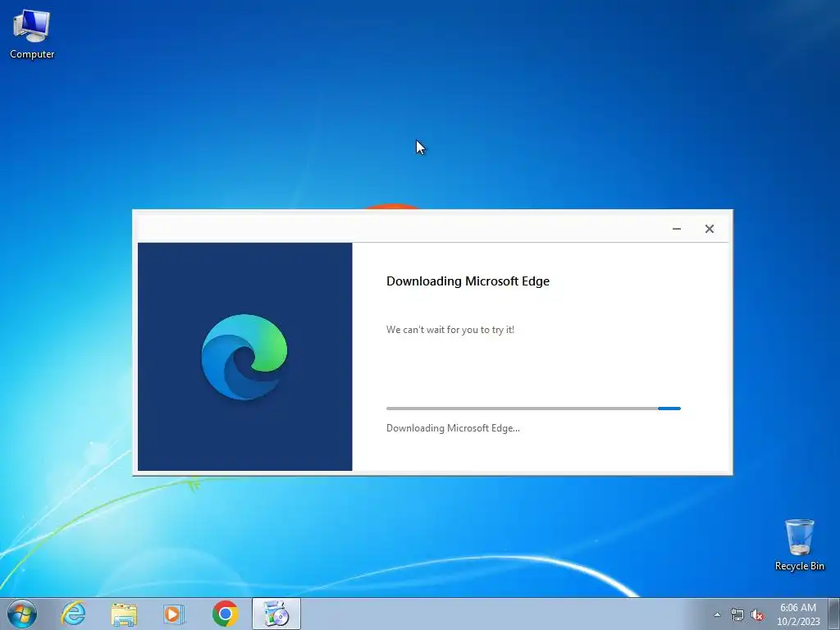840x630 pixels.
Task: Click the muted volume tray icon
Action: pyautogui.click(x=757, y=614)
